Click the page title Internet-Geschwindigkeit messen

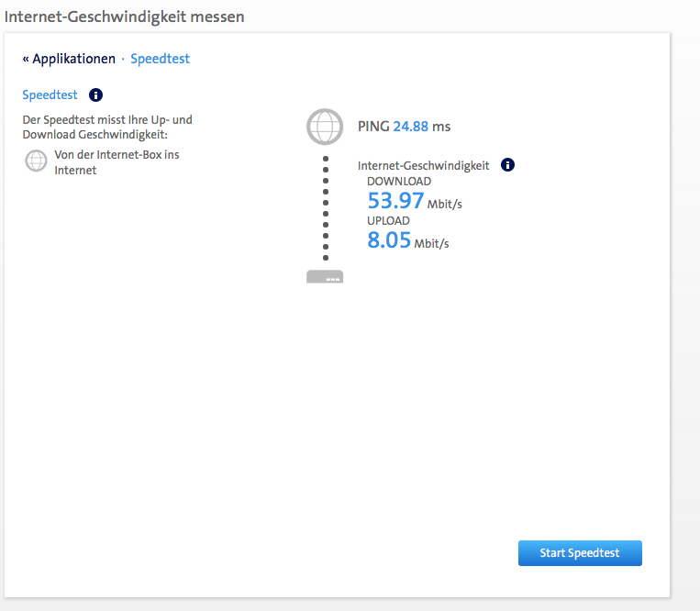[125, 17]
